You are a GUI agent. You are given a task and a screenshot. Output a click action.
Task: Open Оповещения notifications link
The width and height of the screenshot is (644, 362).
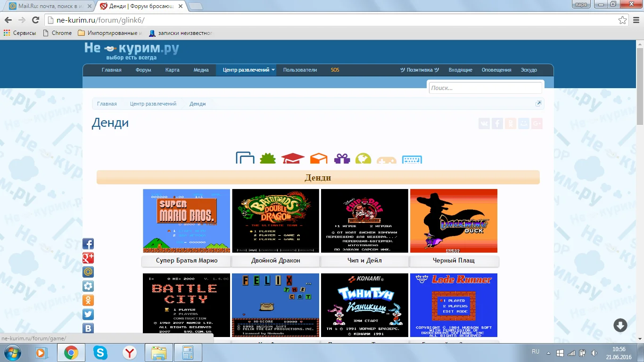point(496,70)
